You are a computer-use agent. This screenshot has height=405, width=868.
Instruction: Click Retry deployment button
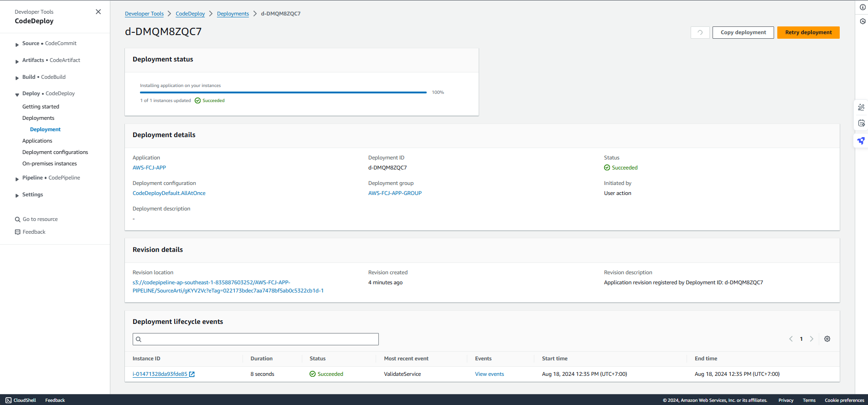tap(808, 32)
